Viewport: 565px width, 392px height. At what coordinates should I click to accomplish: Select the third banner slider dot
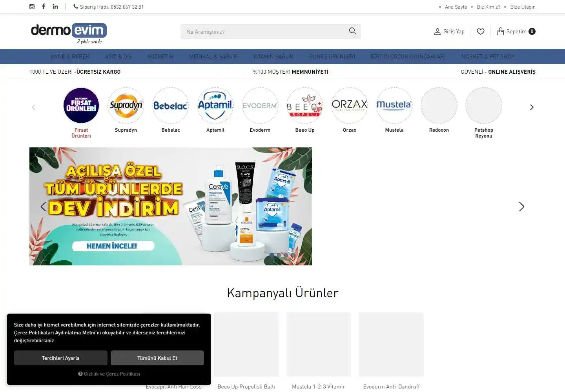[286, 255]
